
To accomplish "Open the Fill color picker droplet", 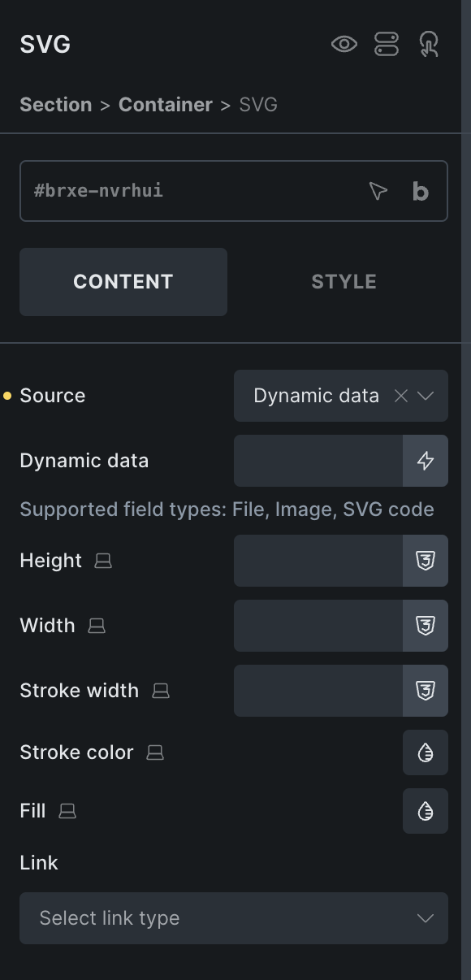I will [x=426, y=811].
